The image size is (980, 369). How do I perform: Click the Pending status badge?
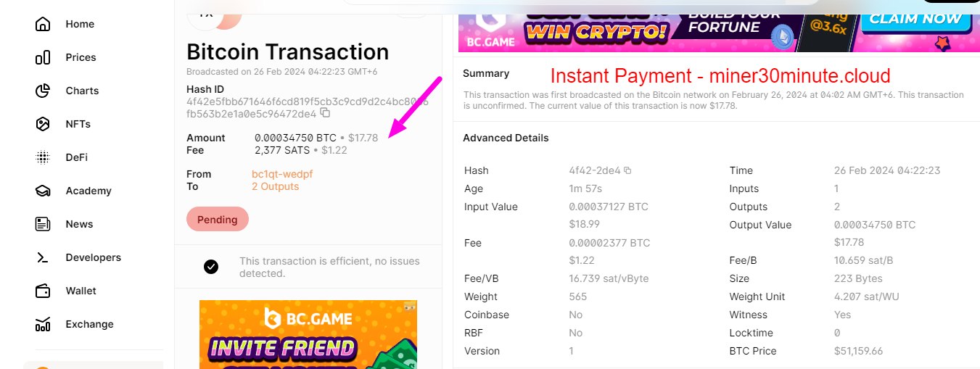218,220
